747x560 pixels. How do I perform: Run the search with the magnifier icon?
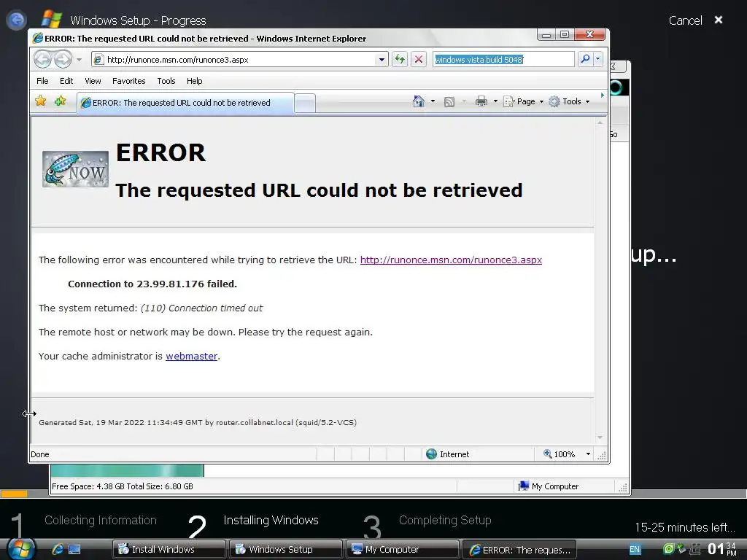[585, 59]
